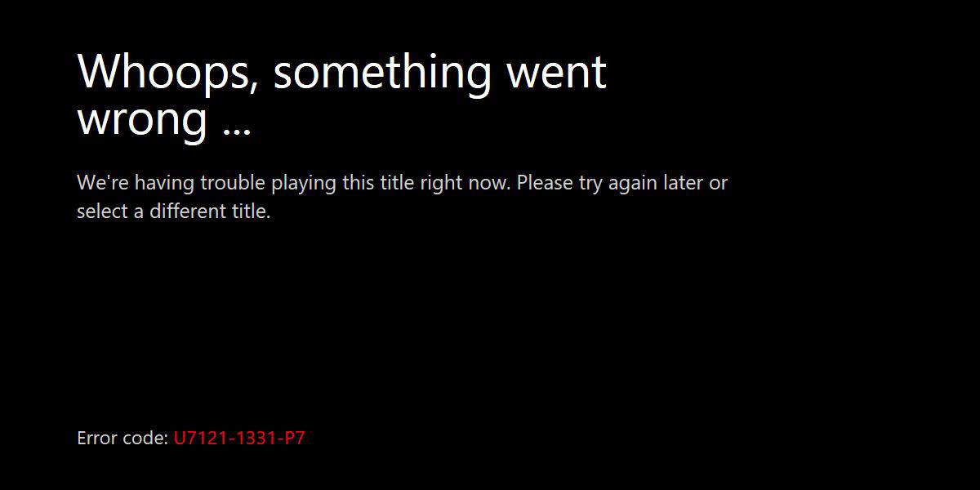Click the phrase "right now." in the message
The height and width of the screenshot is (490, 980).
coord(465,182)
